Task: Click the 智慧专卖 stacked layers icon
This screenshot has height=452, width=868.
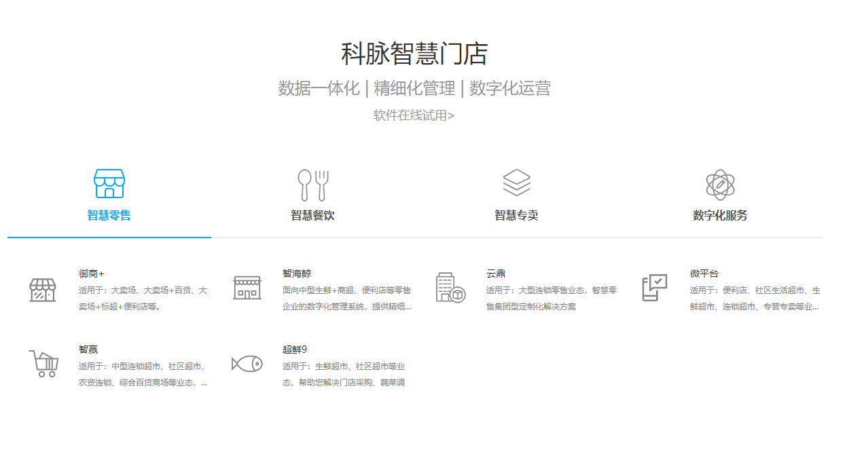Action: point(517,183)
